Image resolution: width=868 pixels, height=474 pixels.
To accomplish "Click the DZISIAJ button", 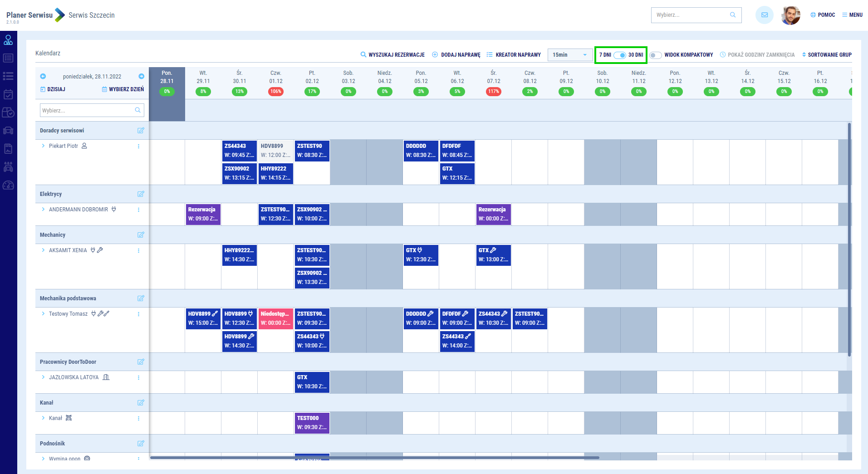I will (x=53, y=89).
